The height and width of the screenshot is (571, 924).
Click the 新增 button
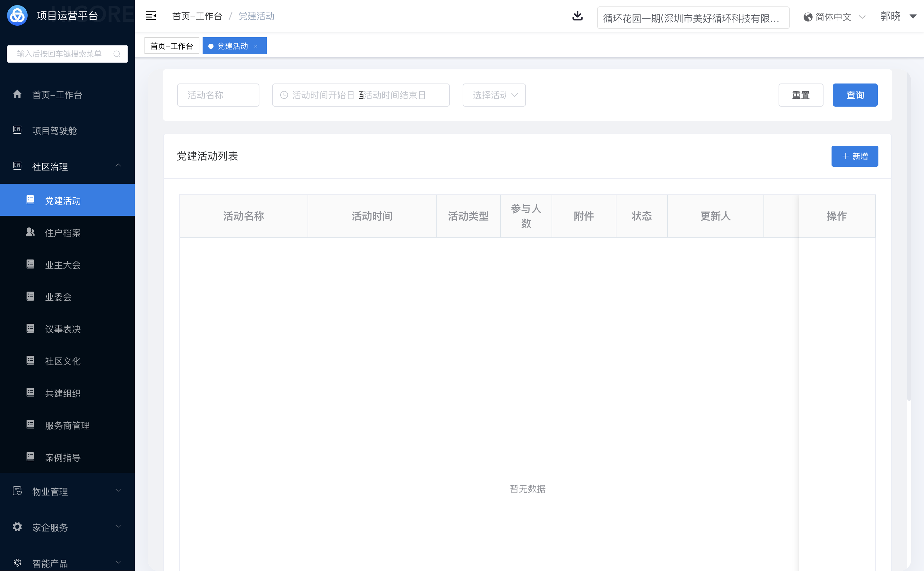854,156
